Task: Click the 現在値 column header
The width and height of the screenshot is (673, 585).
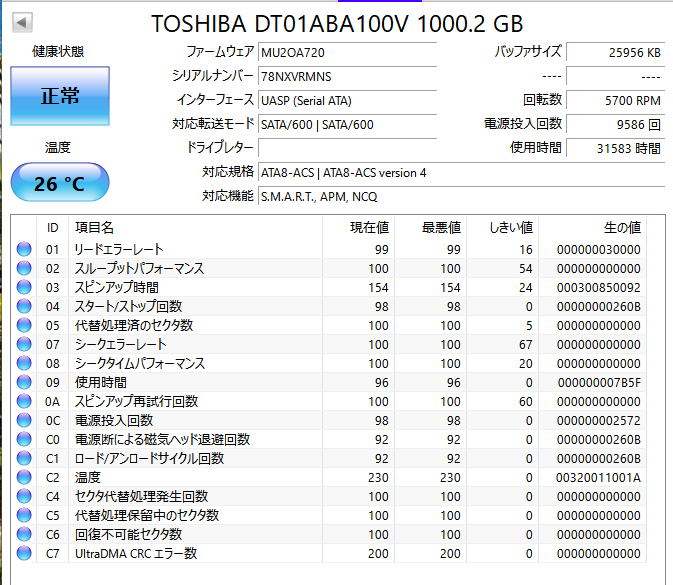Action: [x=358, y=227]
